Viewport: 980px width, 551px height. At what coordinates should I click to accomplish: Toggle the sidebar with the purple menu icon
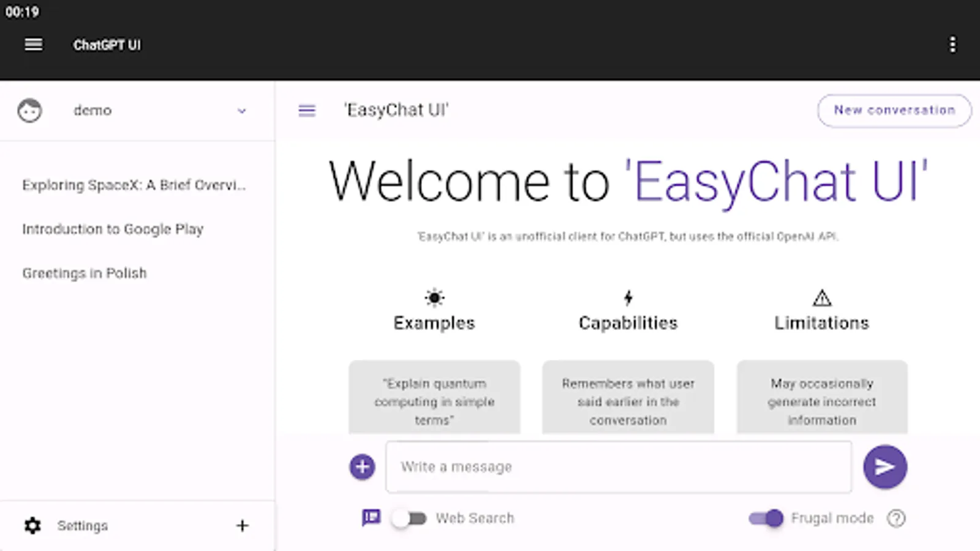tap(307, 111)
